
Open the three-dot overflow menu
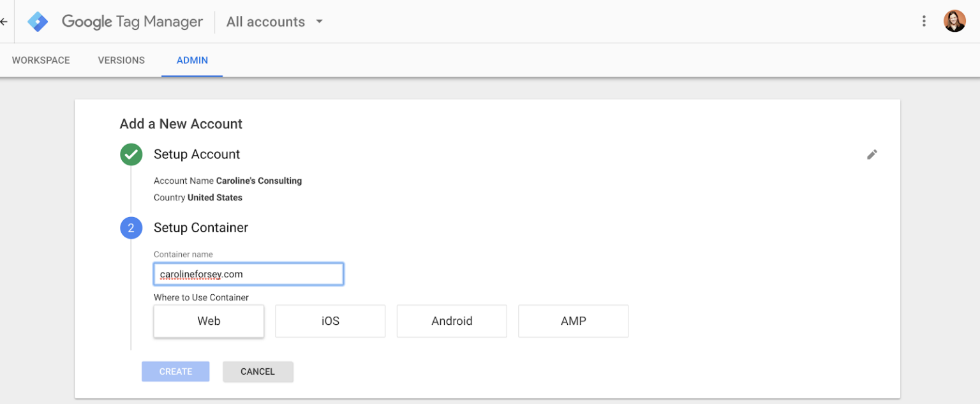pos(924,20)
